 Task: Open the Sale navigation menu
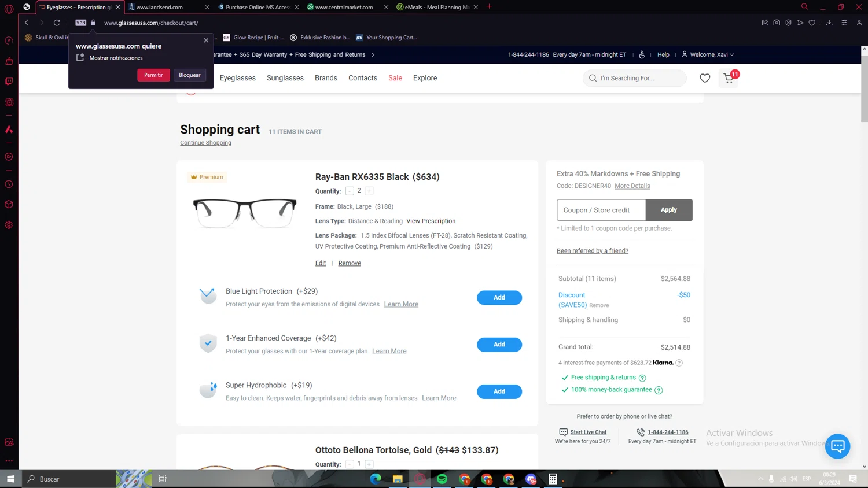pos(395,78)
